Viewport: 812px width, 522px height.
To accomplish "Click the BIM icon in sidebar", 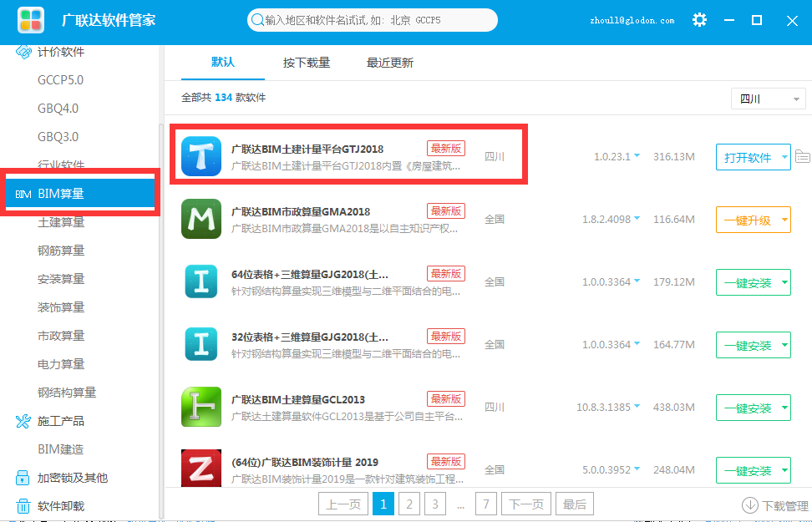I will (23, 195).
